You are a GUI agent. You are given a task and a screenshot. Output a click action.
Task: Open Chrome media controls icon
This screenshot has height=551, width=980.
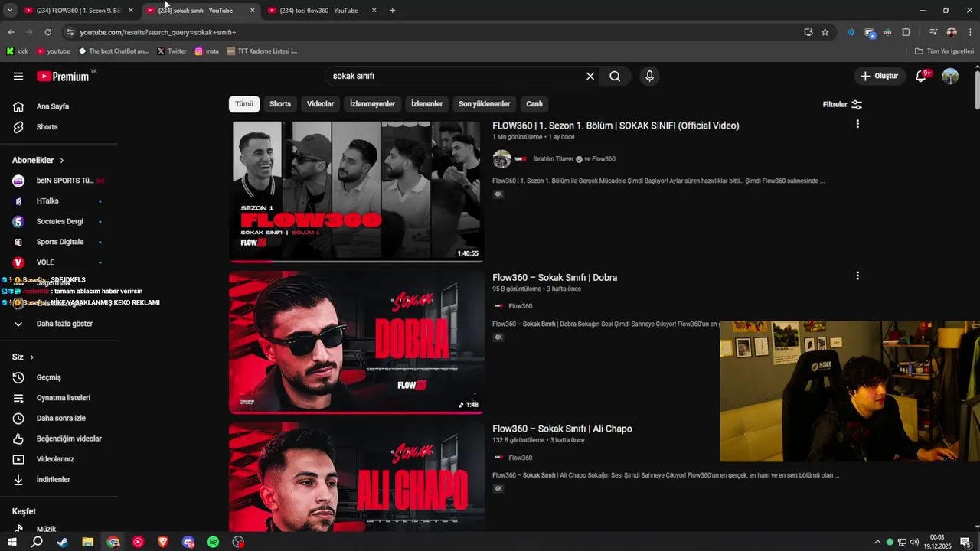coord(933,32)
